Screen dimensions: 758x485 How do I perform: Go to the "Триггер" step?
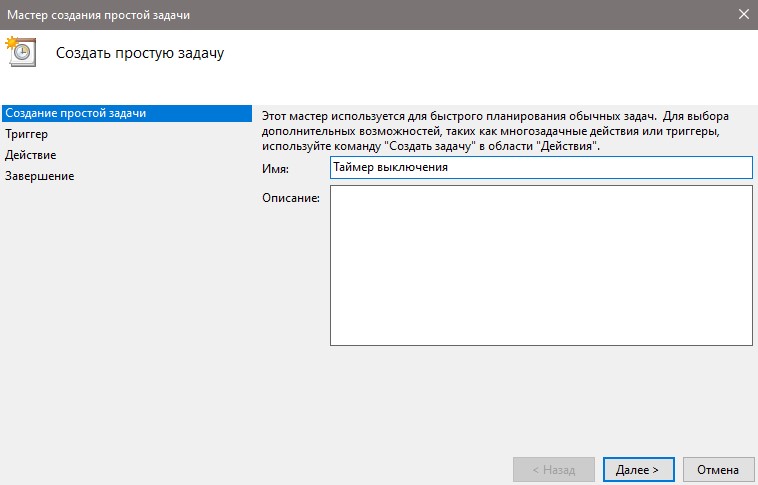point(27,134)
